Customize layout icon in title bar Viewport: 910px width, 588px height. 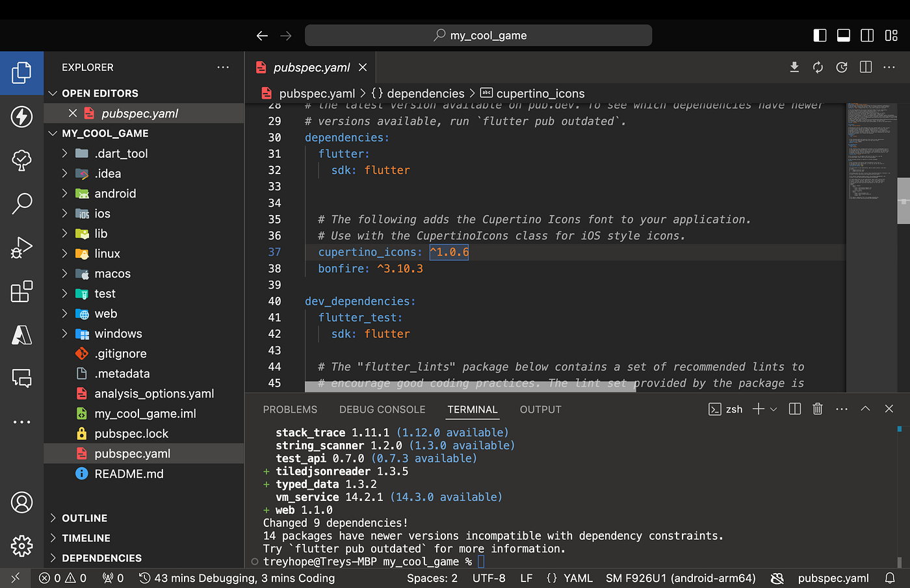pos(891,36)
